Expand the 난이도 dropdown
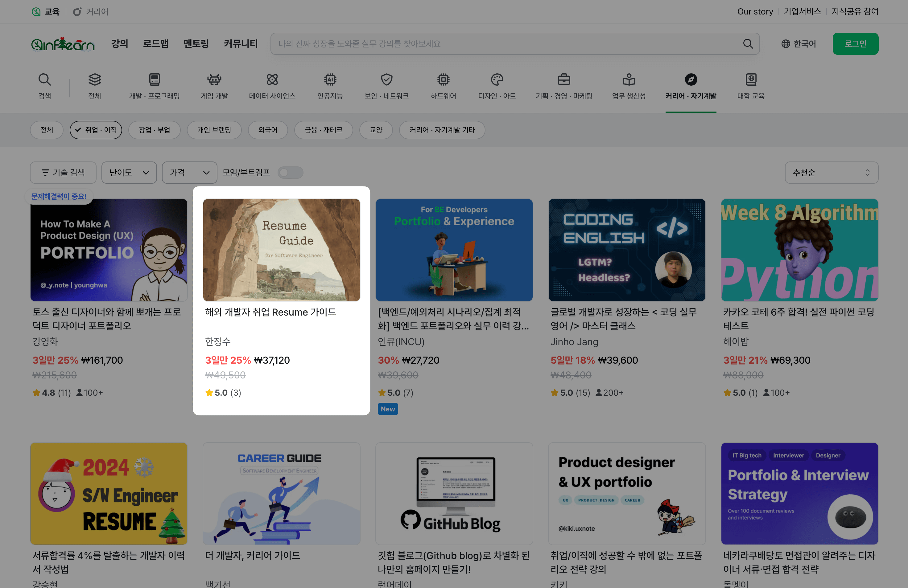Screen dimensions: 908x588 tap(129, 173)
